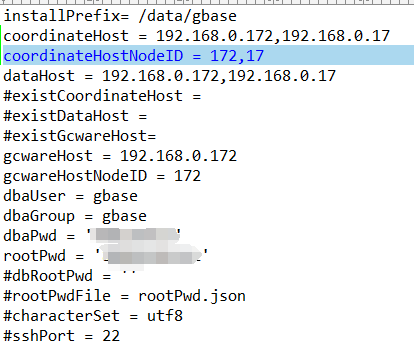Click the rootPwd.json value in #rootPwdFile line

coord(192,296)
